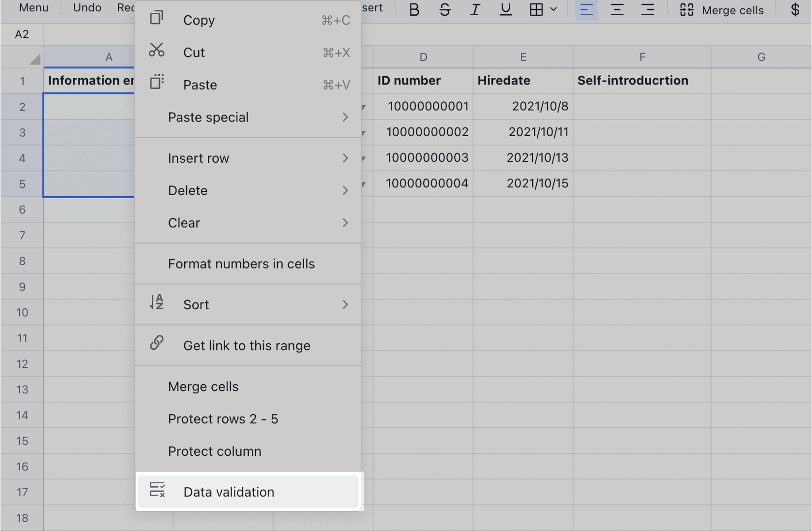
Task: Apply bold formatting from the toolbar
Action: pyautogui.click(x=413, y=9)
